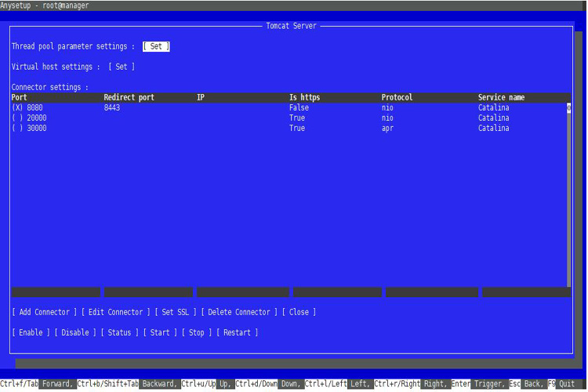Click False in the 8080 row

point(299,107)
